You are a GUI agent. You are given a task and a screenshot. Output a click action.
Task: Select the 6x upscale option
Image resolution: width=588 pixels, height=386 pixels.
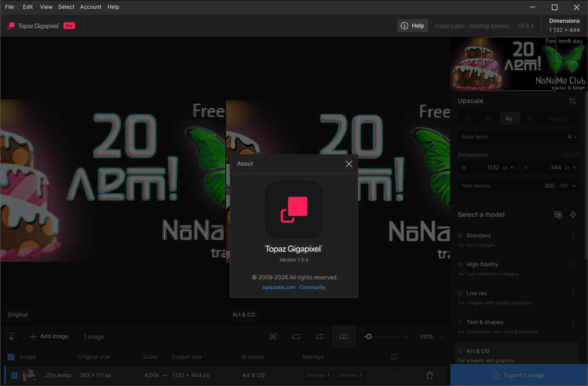click(530, 119)
